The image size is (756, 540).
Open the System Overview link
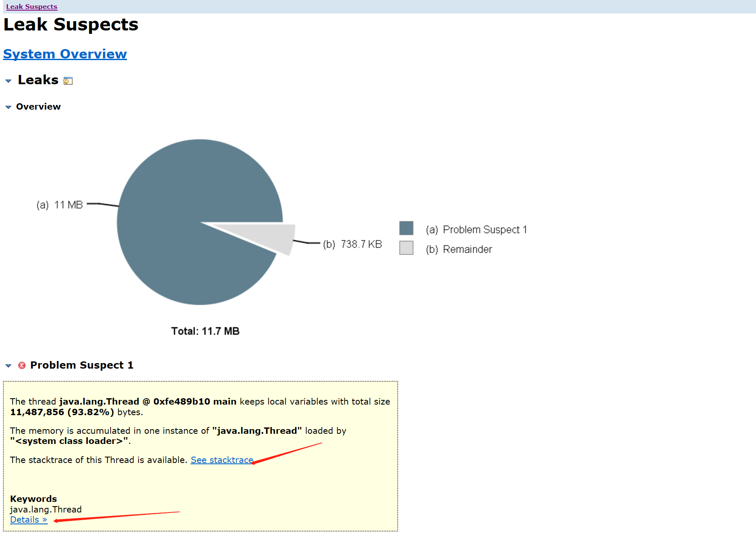(65, 54)
